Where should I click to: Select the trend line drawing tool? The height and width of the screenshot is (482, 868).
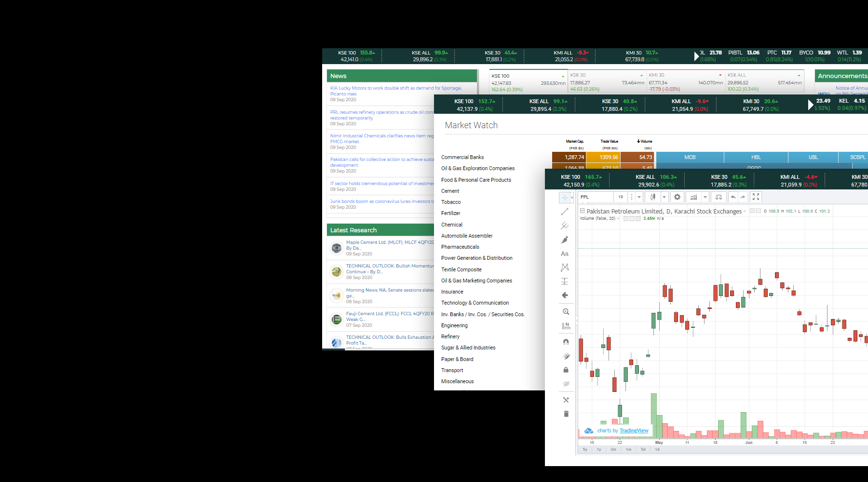[x=565, y=212]
